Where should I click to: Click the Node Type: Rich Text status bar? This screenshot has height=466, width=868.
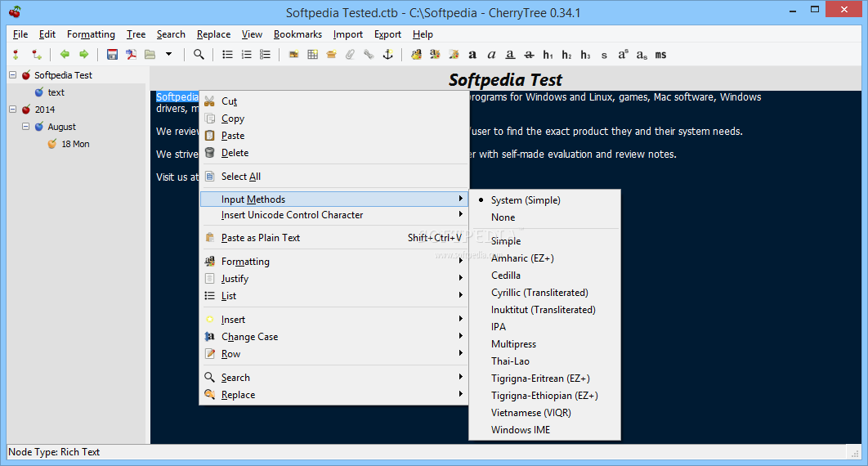click(54, 451)
